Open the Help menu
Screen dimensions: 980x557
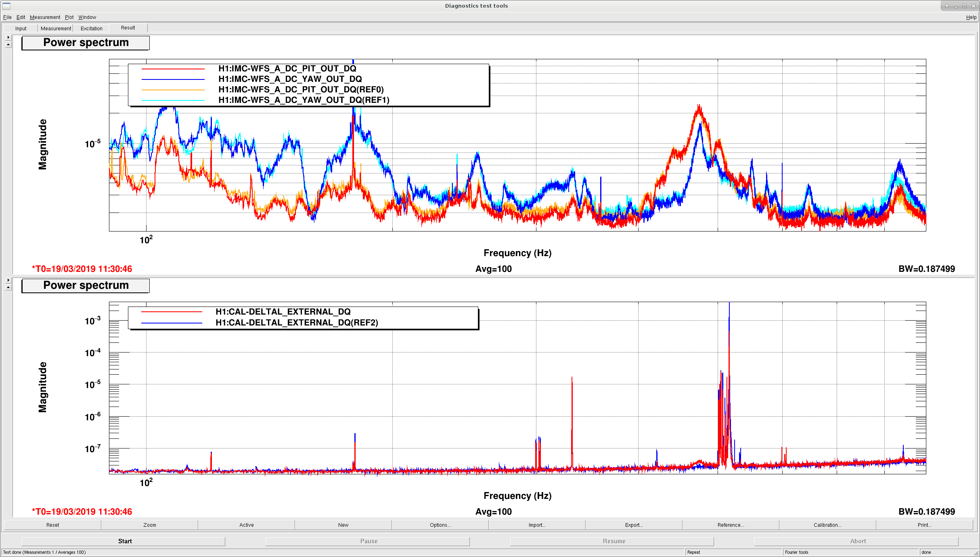971,17
